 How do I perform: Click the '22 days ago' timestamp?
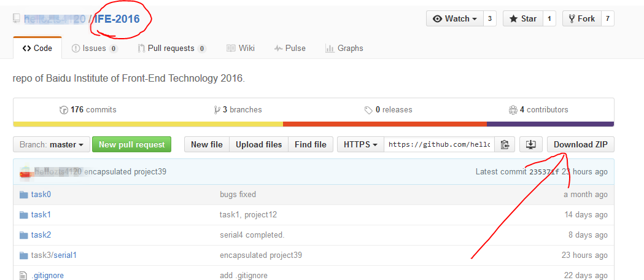(586, 276)
